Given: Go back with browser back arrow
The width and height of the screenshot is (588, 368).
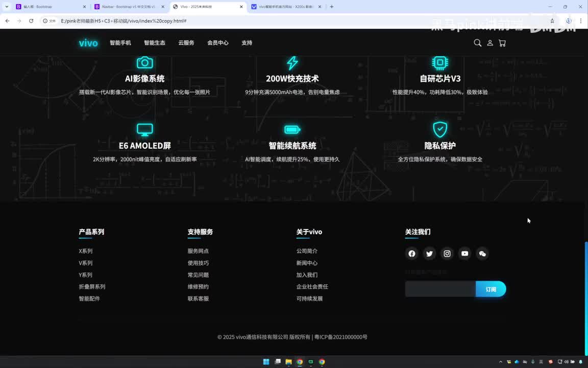Looking at the screenshot, I should tap(8, 21).
